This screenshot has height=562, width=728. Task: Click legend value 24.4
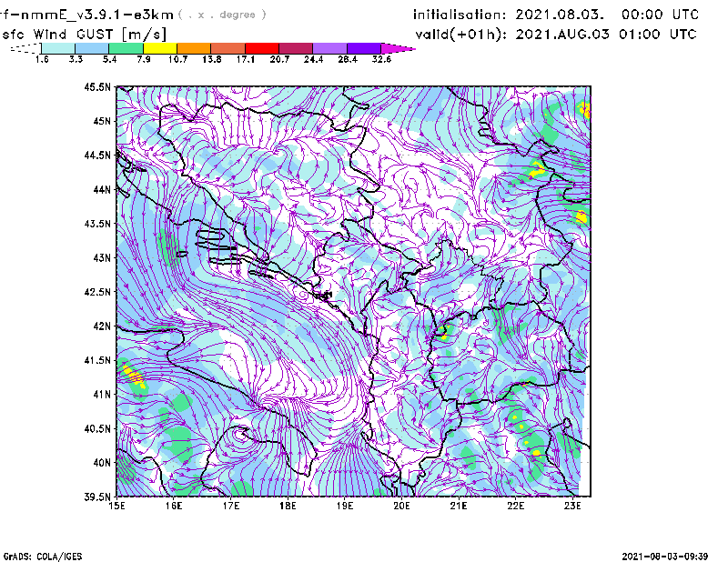click(x=313, y=59)
